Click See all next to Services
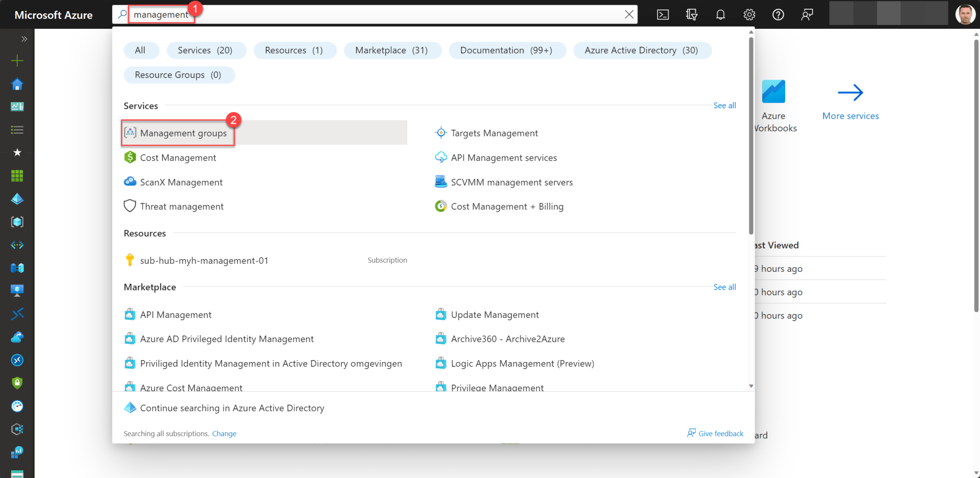The width and height of the screenshot is (980, 478). point(725,105)
